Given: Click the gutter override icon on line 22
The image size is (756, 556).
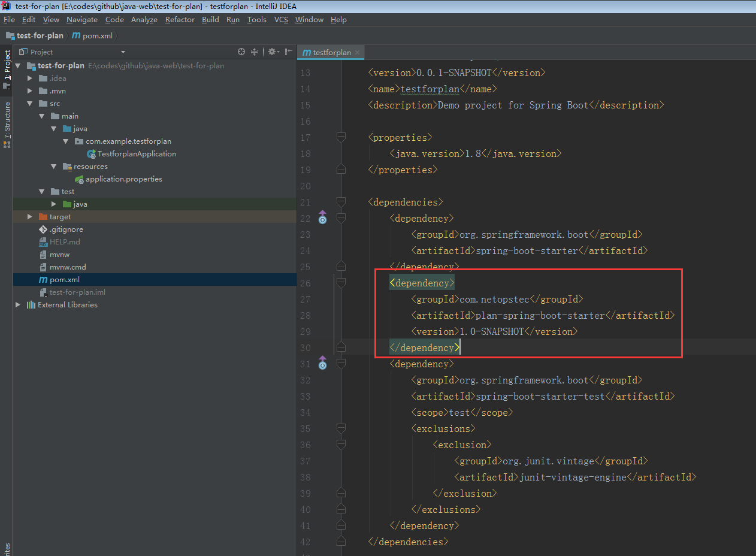Looking at the screenshot, I should (x=322, y=217).
